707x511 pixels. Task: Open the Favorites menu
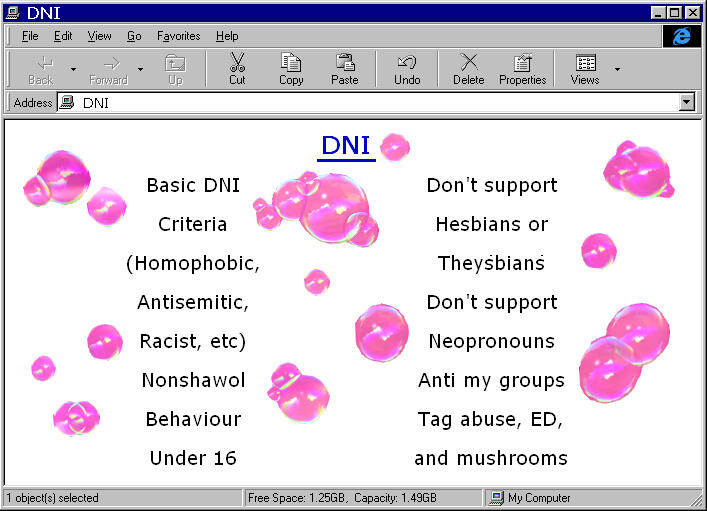(x=178, y=36)
